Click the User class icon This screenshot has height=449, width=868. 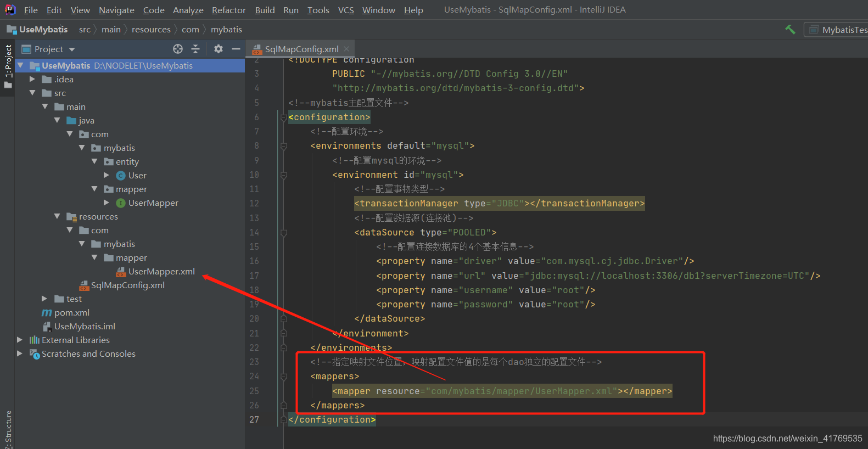(121, 176)
